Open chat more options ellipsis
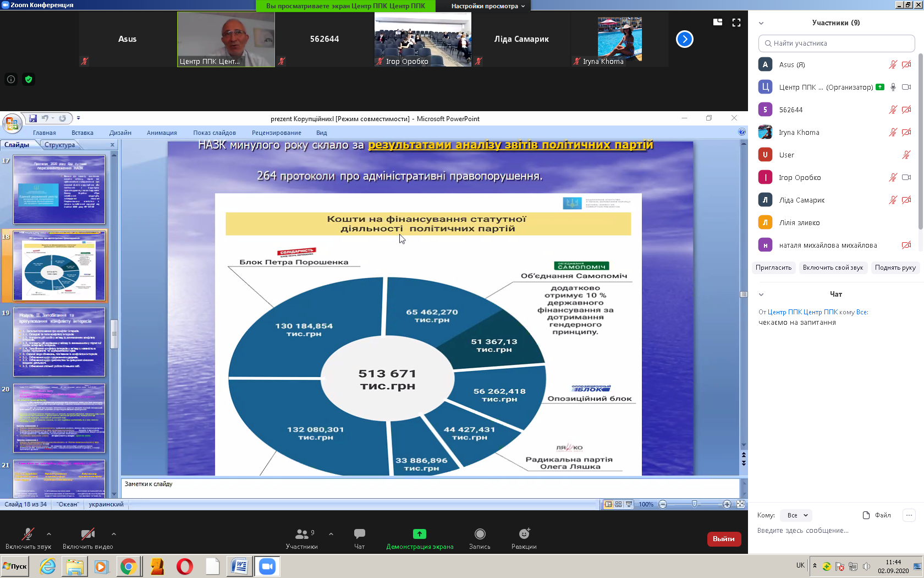Image resolution: width=924 pixels, height=578 pixels. (909, 515)
